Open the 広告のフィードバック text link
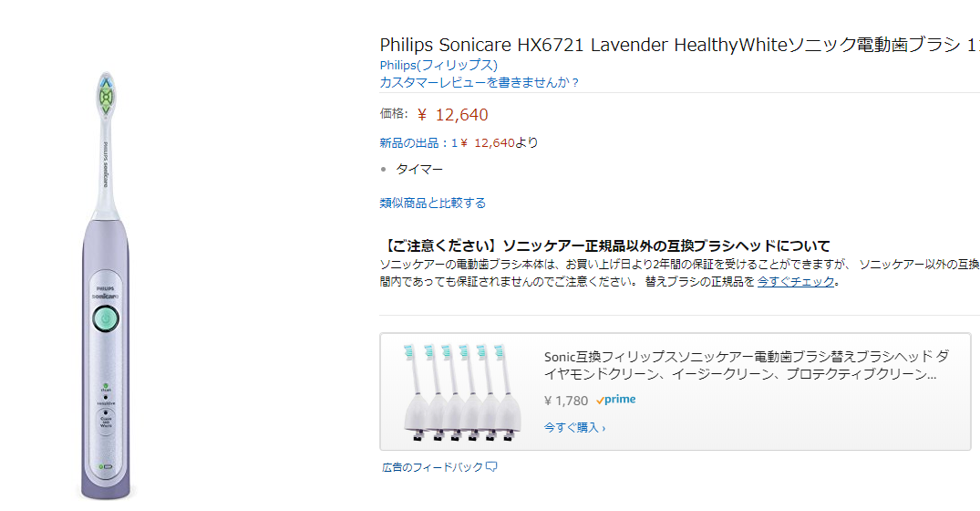This screenshot has width=980, height=511. click(x=432, y=467)
